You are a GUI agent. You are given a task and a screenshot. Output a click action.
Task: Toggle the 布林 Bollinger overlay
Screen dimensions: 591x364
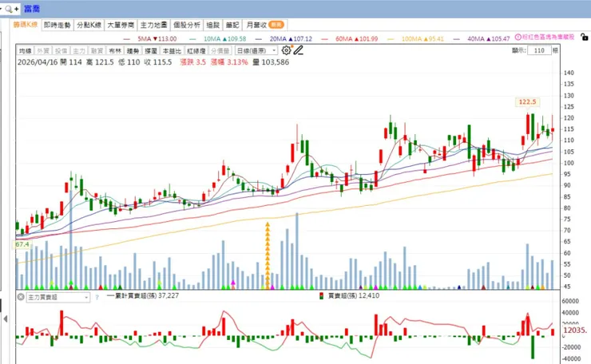coord(115,50)
